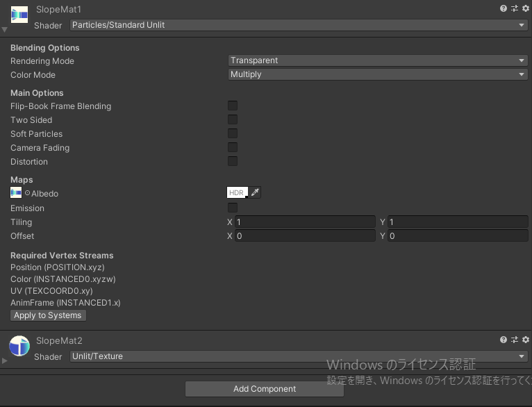This screenshot has height=407, width=532.
Task: Open the Albedo HDR color swatch
Action: point(238,192)
